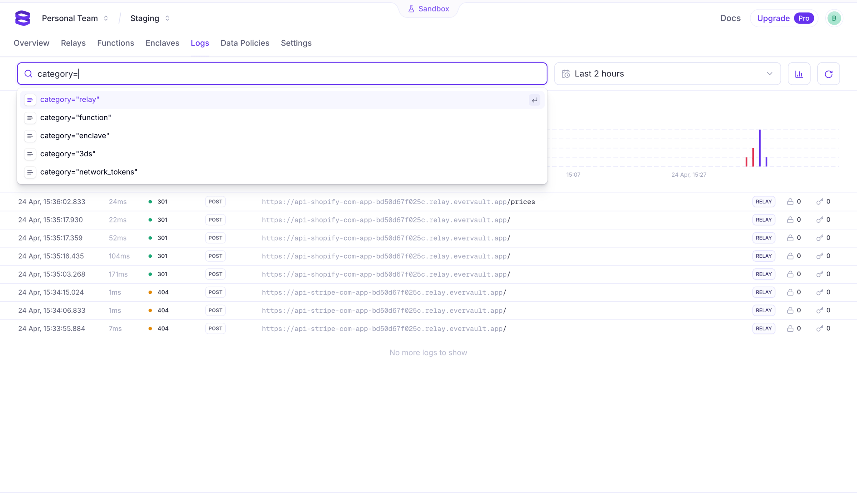Image resolution: width=857 pixels, height=504 pixels.
Task: Click the enter-key icon beside relay suggestion
Action: (534, 100)
